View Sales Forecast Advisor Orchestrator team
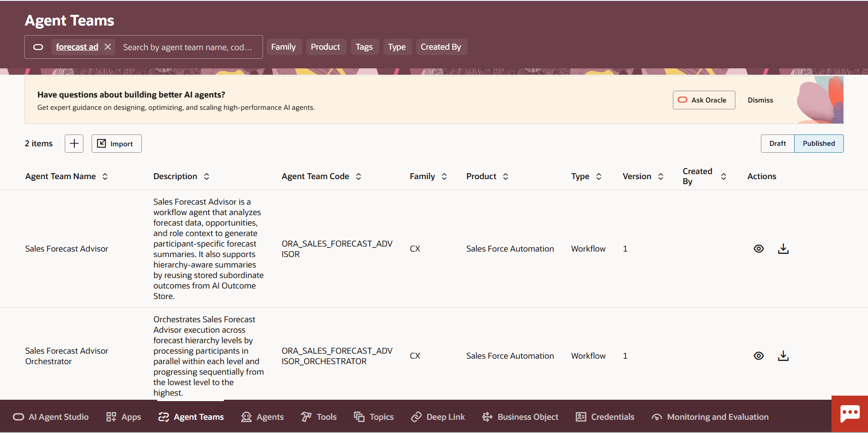Screen dimensions: 868x433 (759, 356)
